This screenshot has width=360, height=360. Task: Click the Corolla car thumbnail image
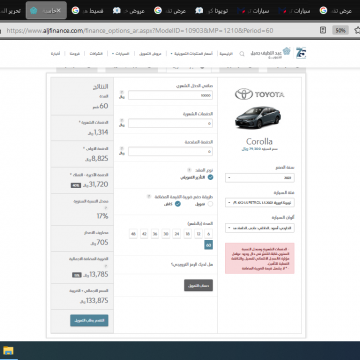coord(258,117)
